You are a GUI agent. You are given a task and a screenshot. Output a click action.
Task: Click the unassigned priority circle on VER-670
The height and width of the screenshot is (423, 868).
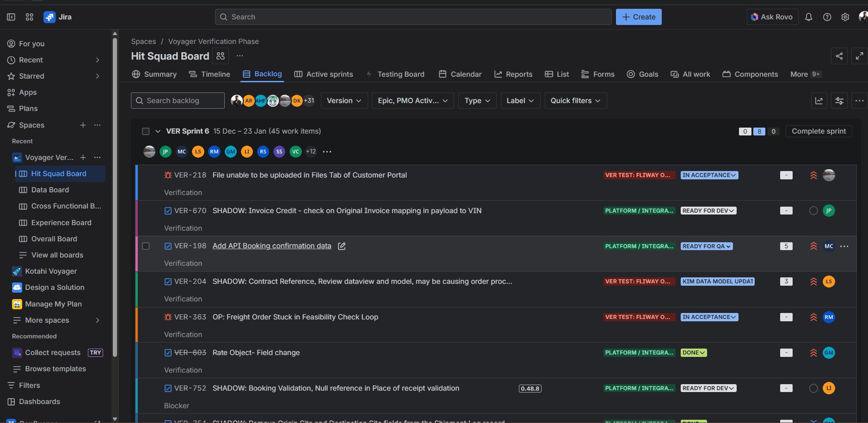(x=813, y=211)
